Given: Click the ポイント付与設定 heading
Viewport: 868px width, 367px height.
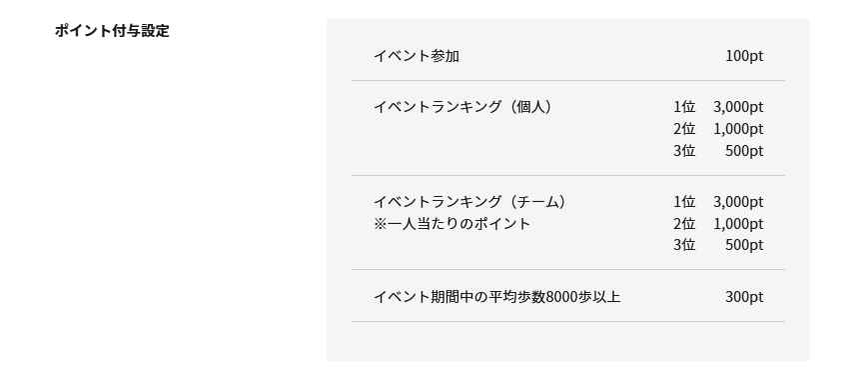Looking at the screenshot, I should click(x=112, y=30).
